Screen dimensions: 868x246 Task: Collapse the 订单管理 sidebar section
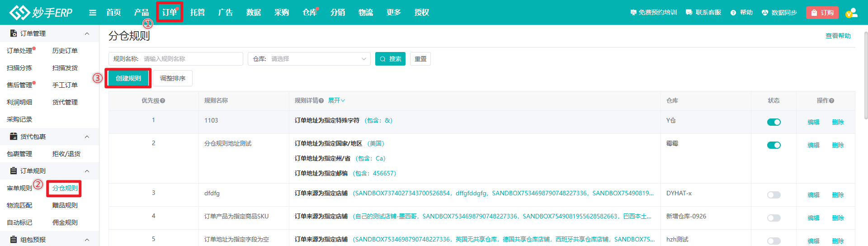click(87, 33)
